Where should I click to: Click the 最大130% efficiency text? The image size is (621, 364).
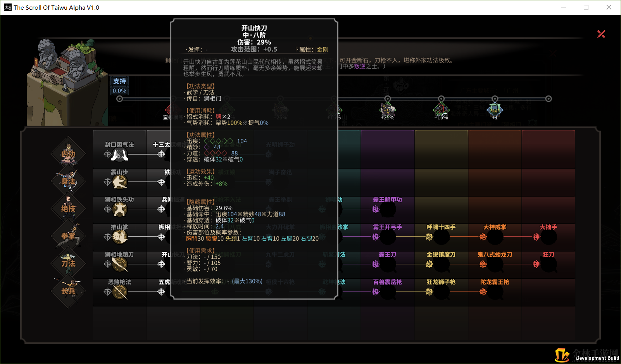[x=247, y=281]
